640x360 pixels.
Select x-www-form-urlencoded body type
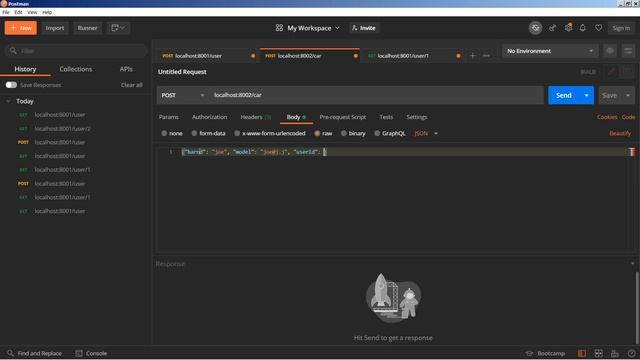pos(237,133)
